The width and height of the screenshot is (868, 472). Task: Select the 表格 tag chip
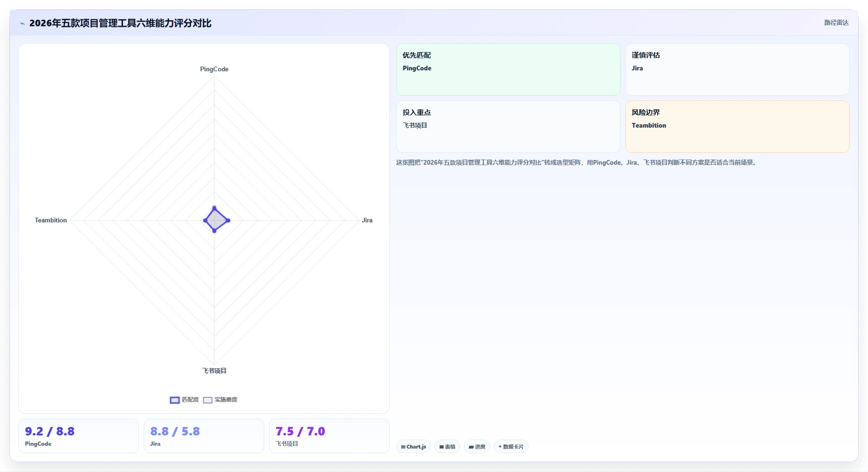(x=447, y=447)
